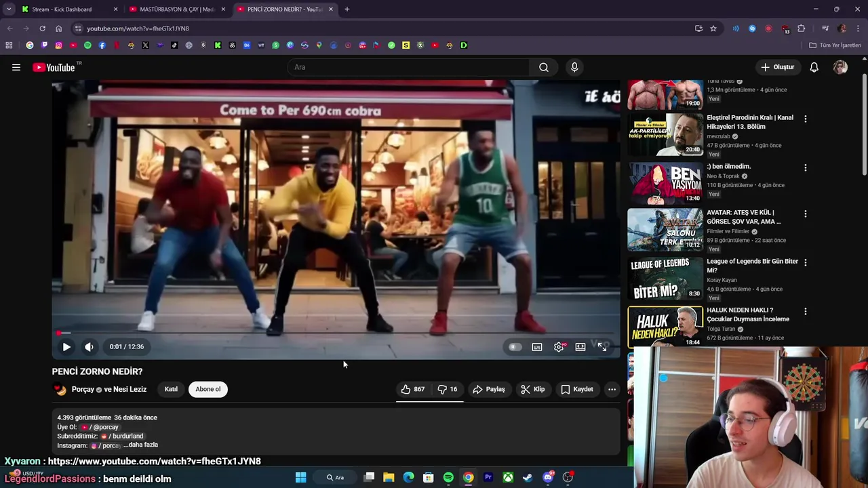Switch to the MASTÜRBASYON & ÇAY tab

click(x=177, y=9)
